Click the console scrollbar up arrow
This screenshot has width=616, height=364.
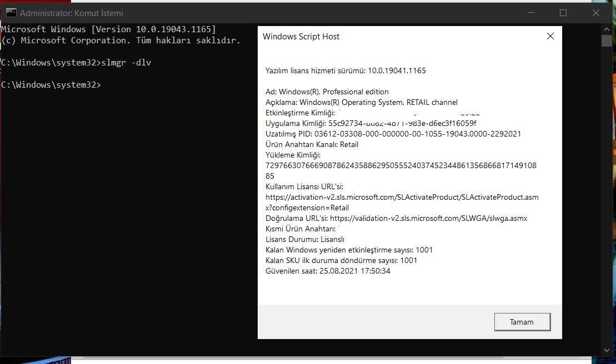click(x=607, y=29)
